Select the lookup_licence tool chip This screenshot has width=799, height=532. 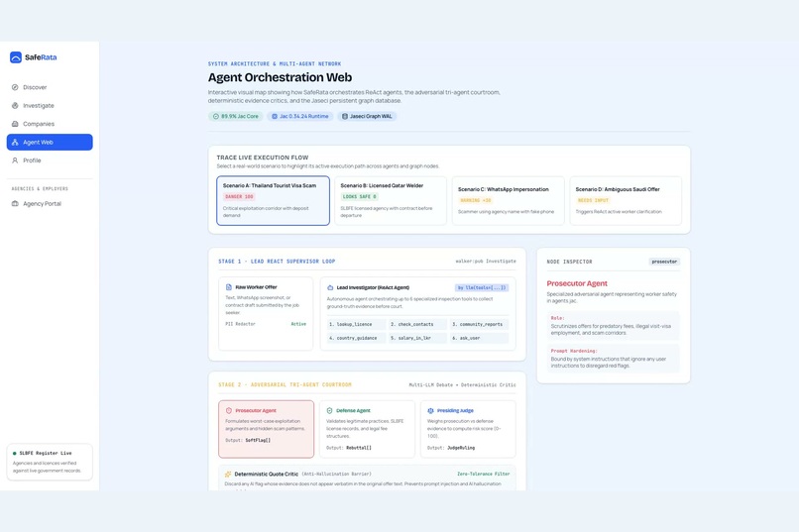[x=356, y=324]
